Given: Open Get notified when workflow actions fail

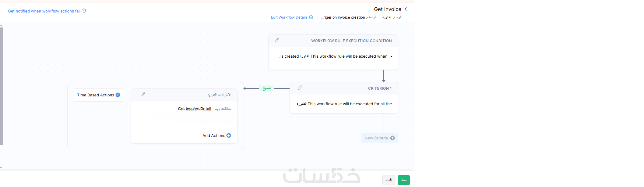Looking at the screenshot, I should [x=44, y=11].
